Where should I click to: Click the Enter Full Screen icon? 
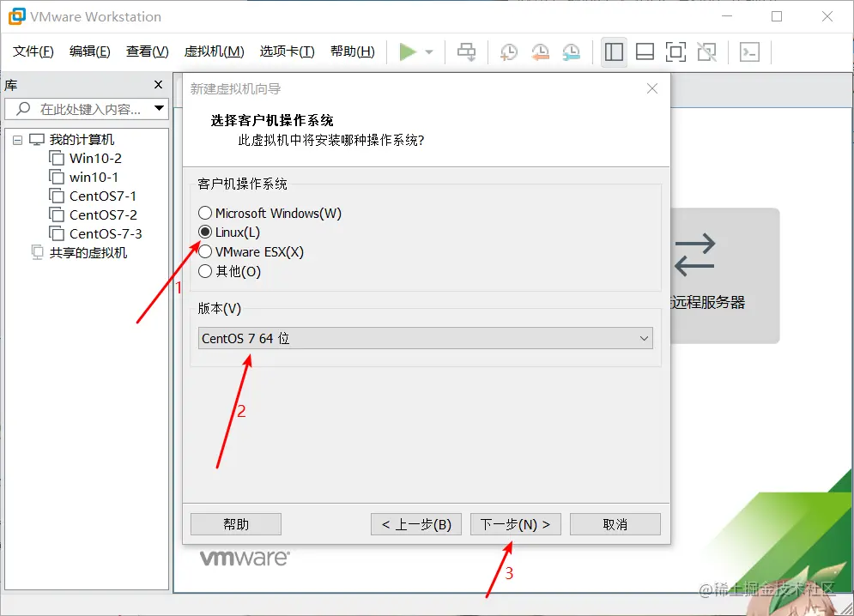click(675, 52)
